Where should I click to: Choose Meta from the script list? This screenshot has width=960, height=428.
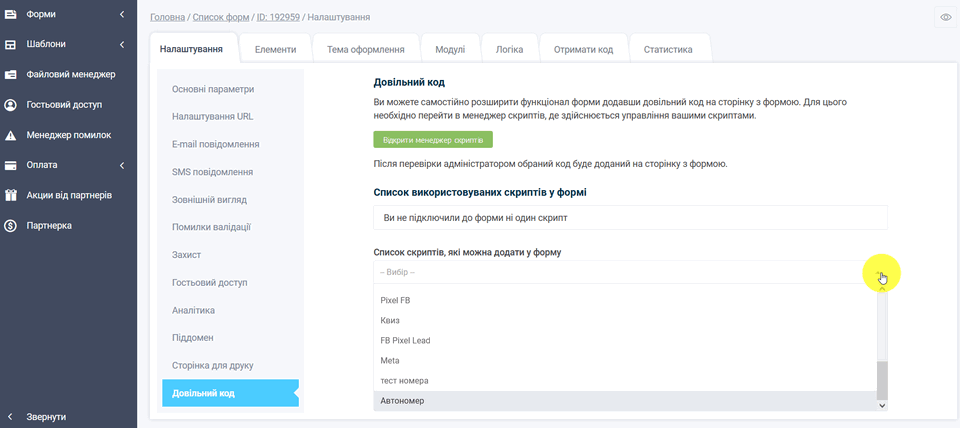point(625,361)
